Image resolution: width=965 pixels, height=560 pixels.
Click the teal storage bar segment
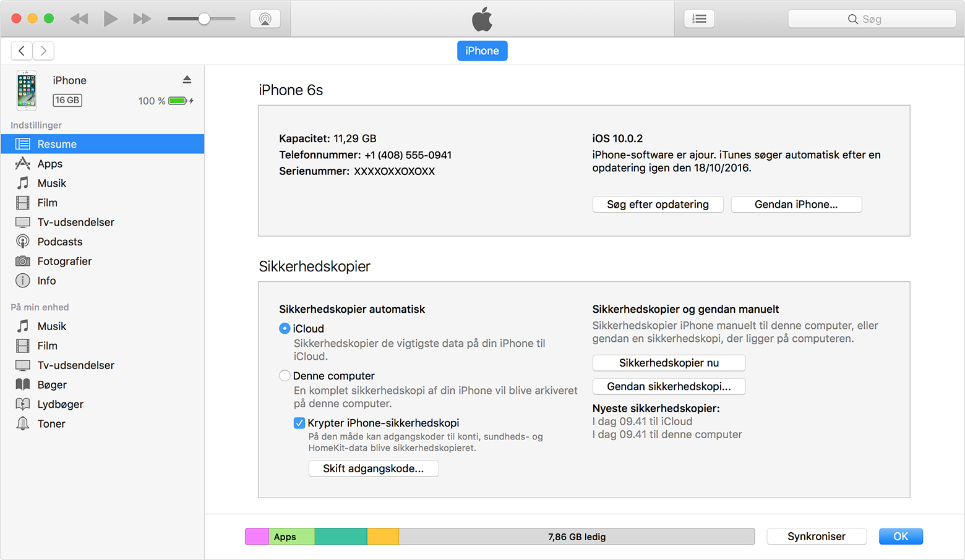[x=341, y=537]
